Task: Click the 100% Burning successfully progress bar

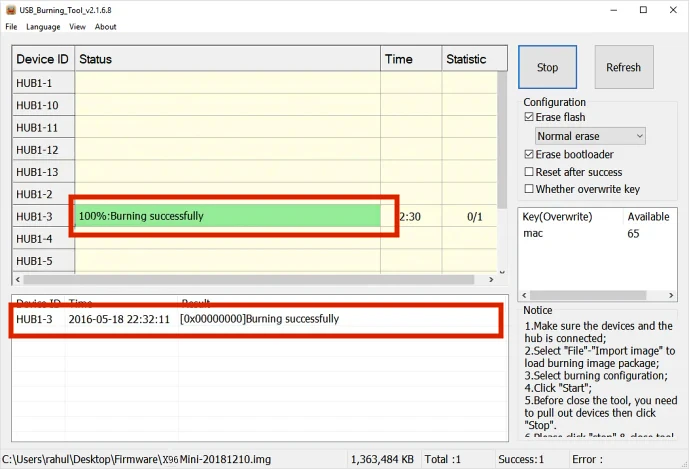Action: (x=228, y=216)
